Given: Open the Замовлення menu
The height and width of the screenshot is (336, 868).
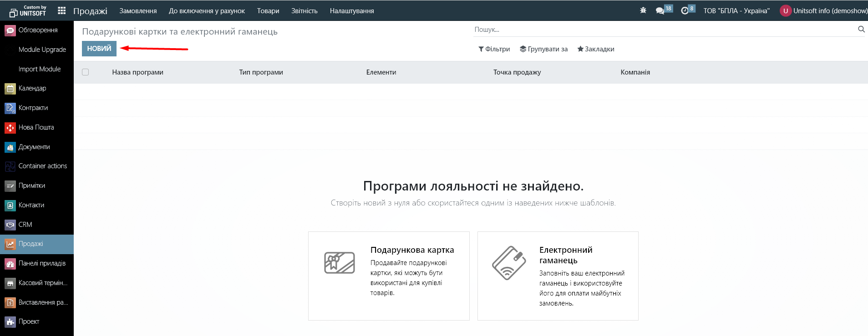Looking at the screenshot, I should (x=138, y=11).
